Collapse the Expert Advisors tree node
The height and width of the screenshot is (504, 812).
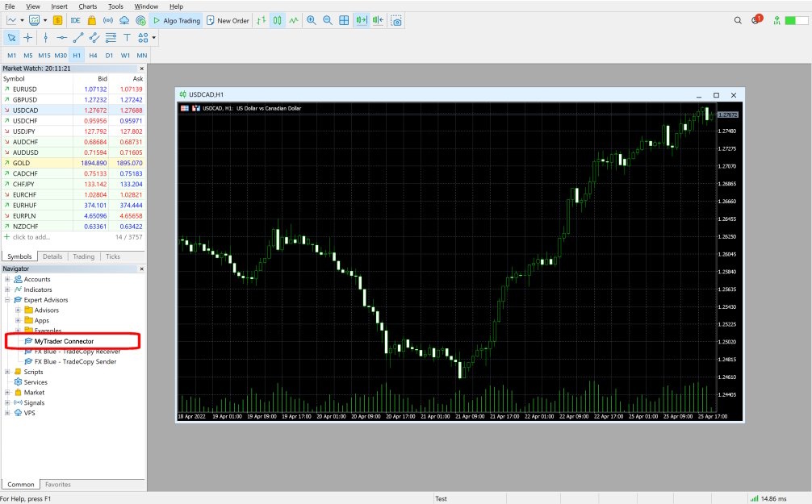click(7, 300)
